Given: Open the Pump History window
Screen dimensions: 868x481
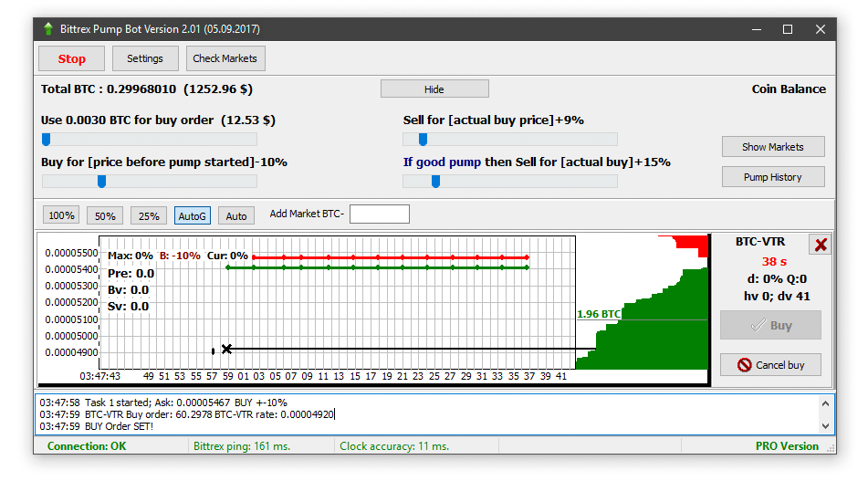Looking at the screenshot, I should 773,177.
